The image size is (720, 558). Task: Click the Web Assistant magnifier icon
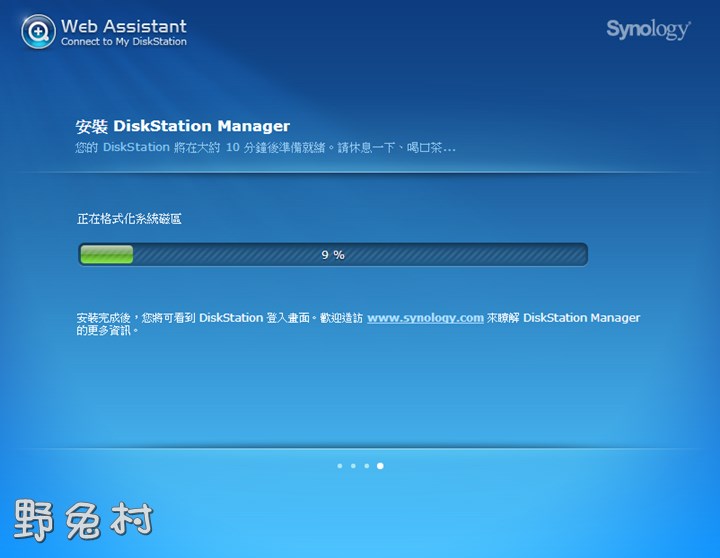tap(38, 31)
